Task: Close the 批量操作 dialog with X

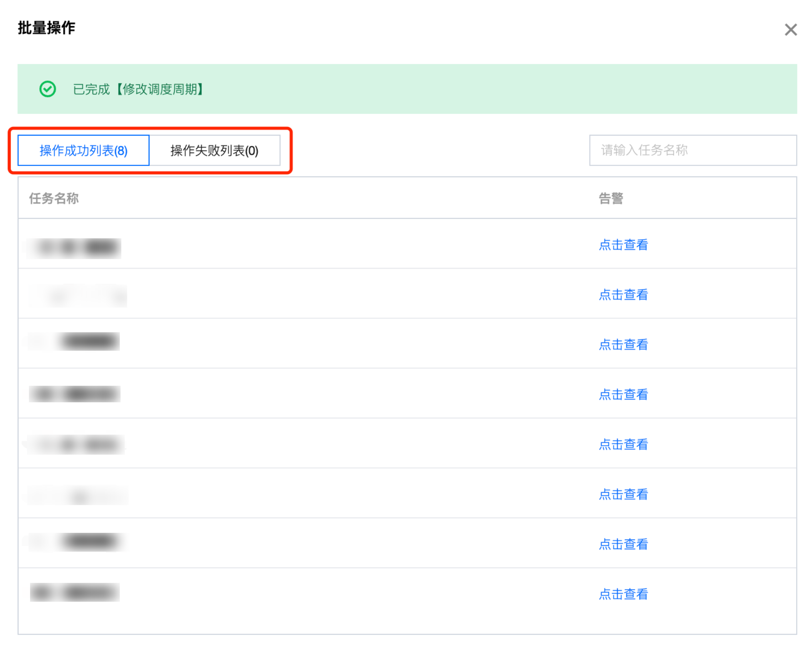Action: click(790, 30)
